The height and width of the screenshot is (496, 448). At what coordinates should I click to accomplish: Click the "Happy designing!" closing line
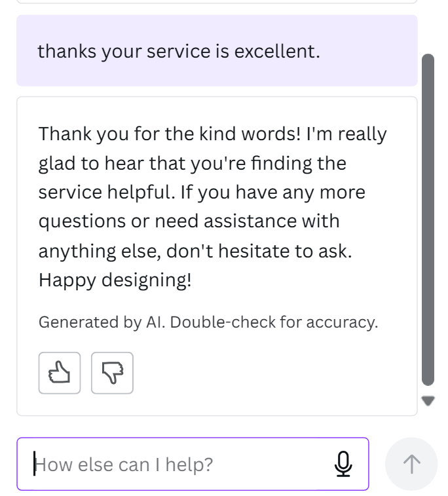pyautogui.click(x=115, y=280)
